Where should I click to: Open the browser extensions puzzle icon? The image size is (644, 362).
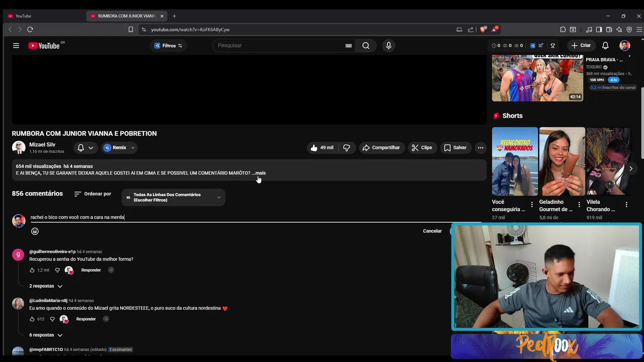[x=563, y=30]
